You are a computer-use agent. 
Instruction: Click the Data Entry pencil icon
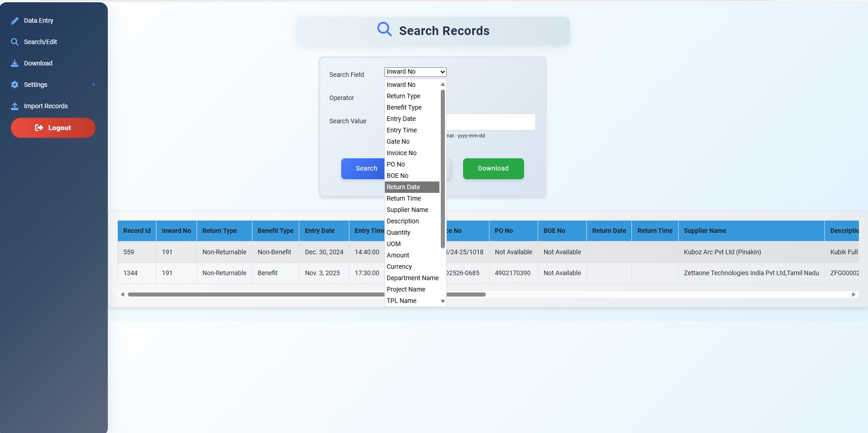[15, 21]
